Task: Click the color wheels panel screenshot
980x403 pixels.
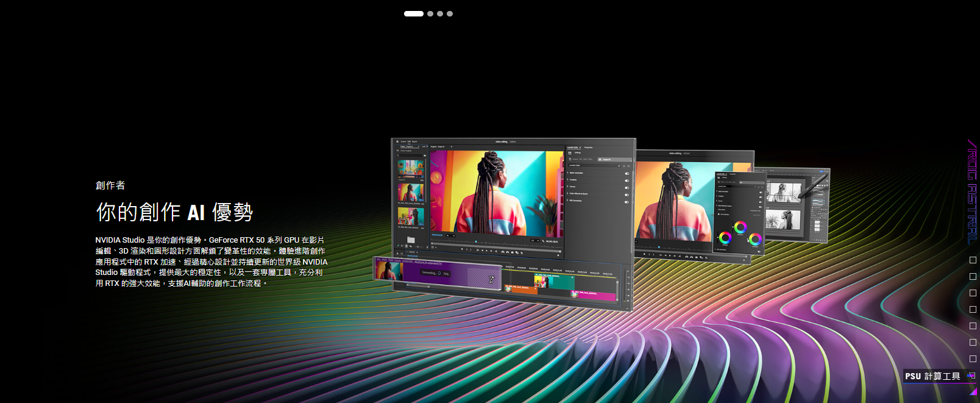Action: [739, 212]
